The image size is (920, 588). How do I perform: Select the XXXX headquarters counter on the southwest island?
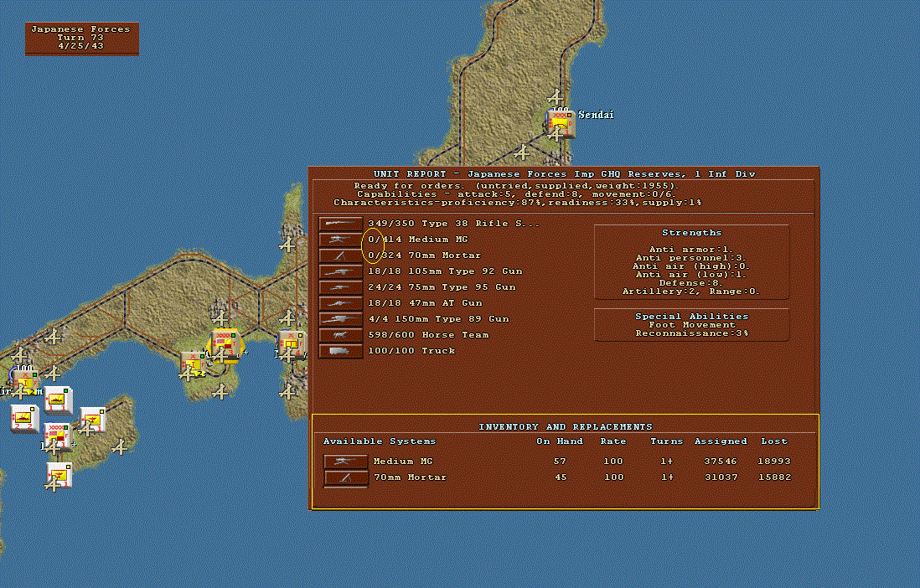[58, 436]
